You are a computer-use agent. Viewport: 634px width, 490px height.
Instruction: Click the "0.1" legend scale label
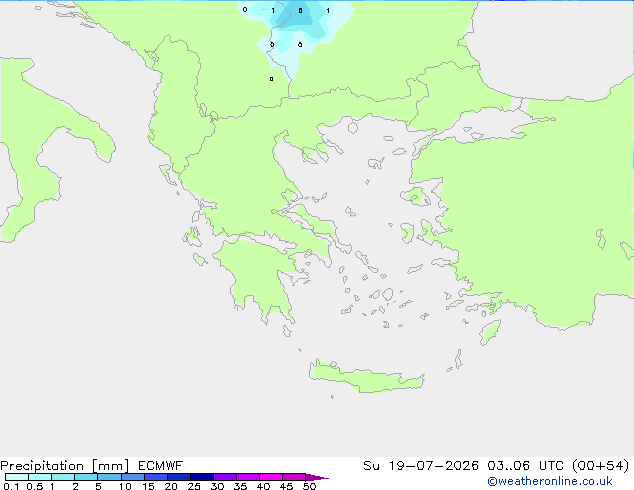coord(11,486)
